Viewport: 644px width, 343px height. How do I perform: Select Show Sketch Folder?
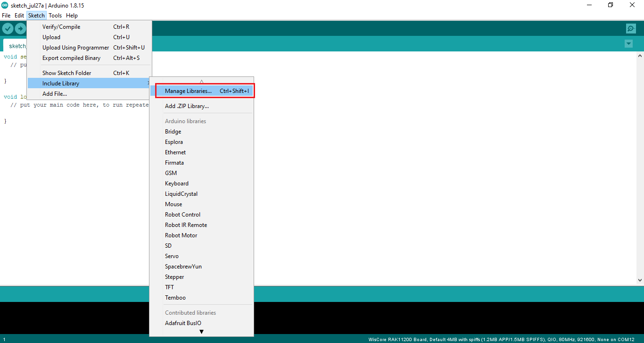click(90, 73)
